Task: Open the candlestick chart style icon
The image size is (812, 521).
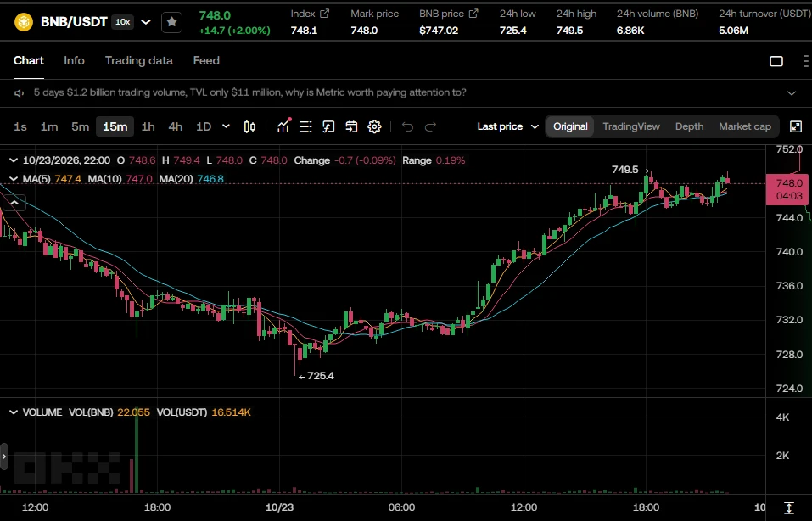Action: pos(249,127)
